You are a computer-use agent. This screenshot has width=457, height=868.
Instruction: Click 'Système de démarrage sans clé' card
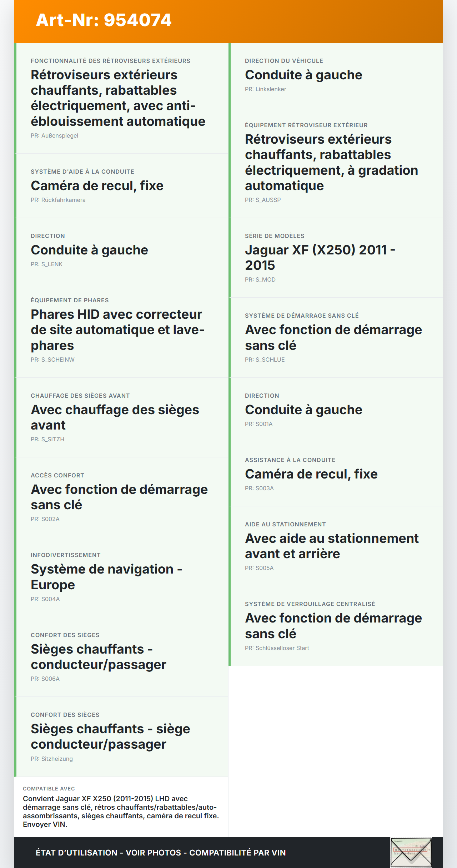[x=336, y=337]
